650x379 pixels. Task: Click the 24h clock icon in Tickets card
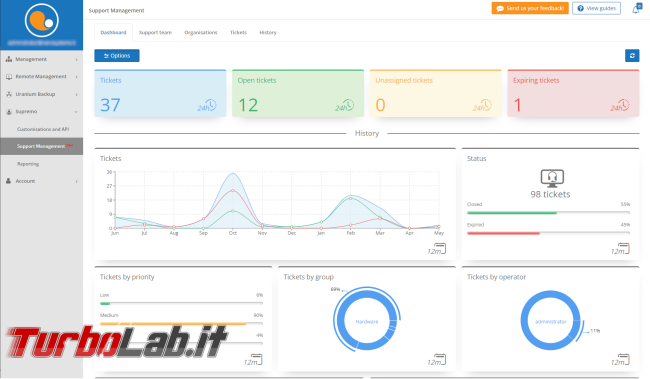(x=207, y=105)
